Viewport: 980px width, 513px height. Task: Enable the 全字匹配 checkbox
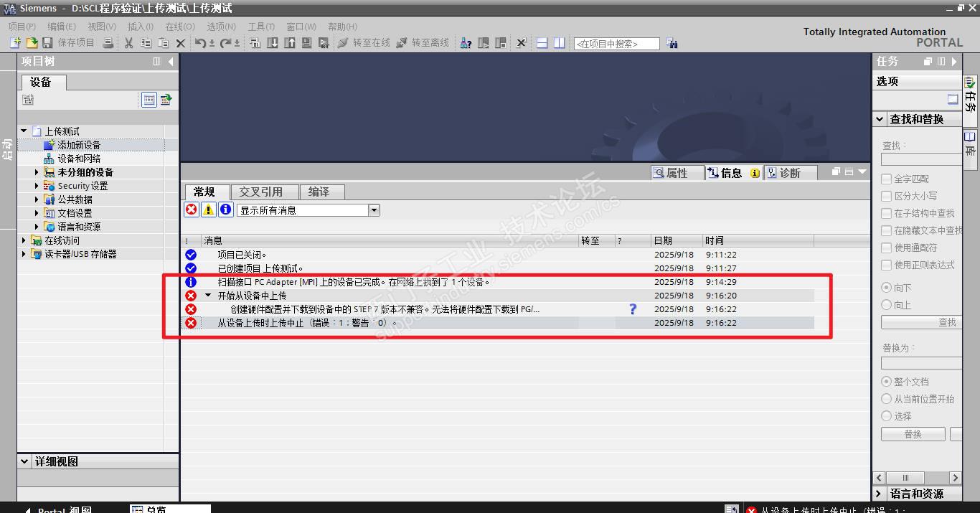click(x=887, y=179)
